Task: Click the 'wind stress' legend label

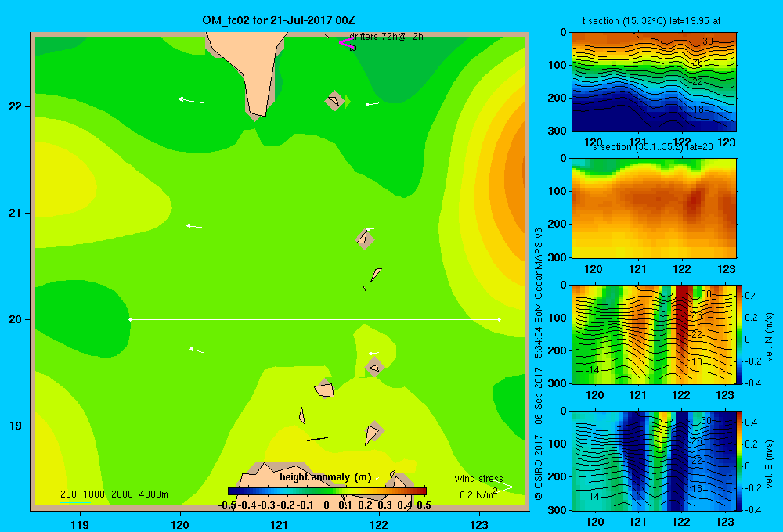Action: 478,478
